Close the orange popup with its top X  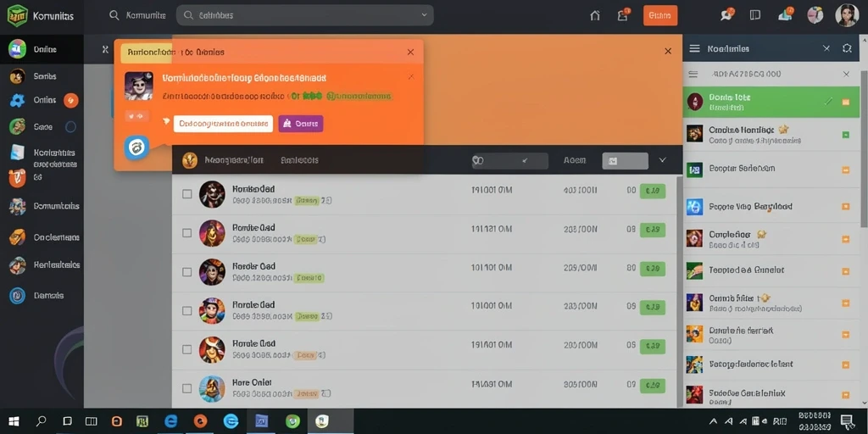click(x=411, y=52)
